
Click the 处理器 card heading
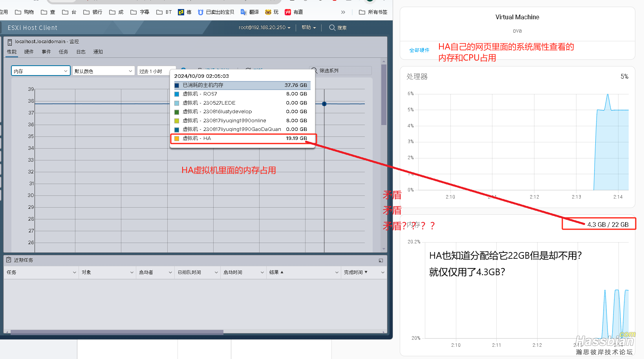tap(417, 77)
